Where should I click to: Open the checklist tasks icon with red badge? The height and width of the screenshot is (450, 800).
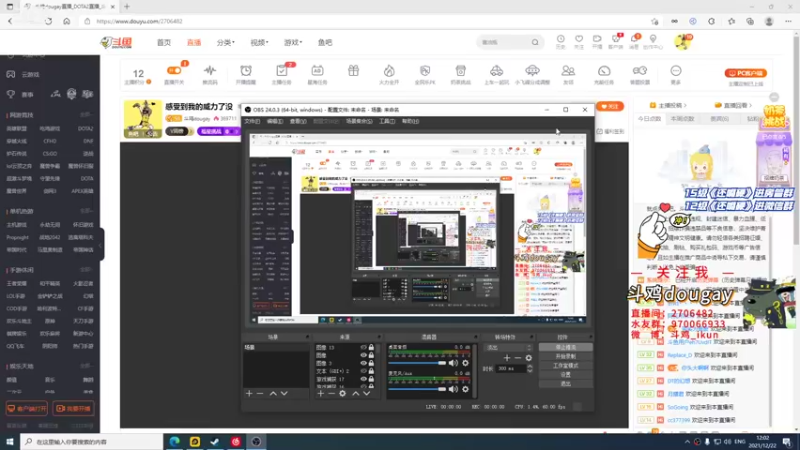click(x=282, y=70)
